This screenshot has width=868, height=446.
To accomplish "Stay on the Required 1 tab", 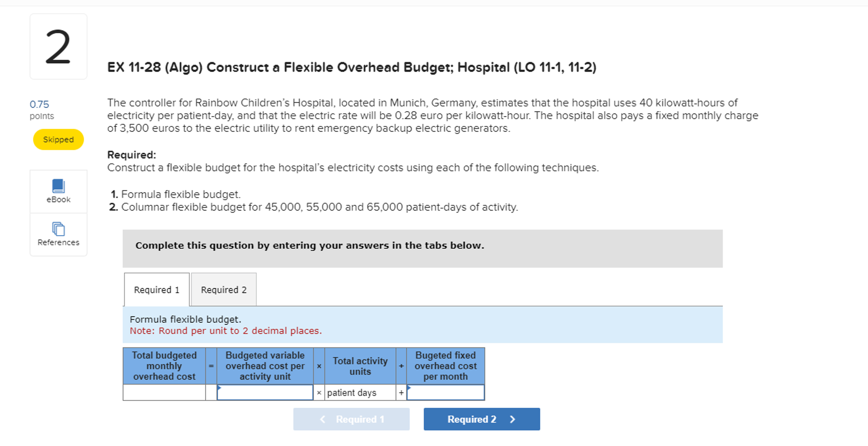I will coord(156,289).
